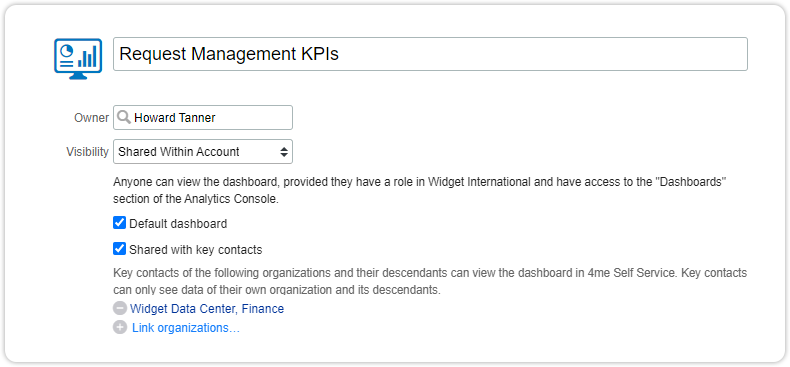
Task: Open the Visibility dropdown
Action: (203, 152)
